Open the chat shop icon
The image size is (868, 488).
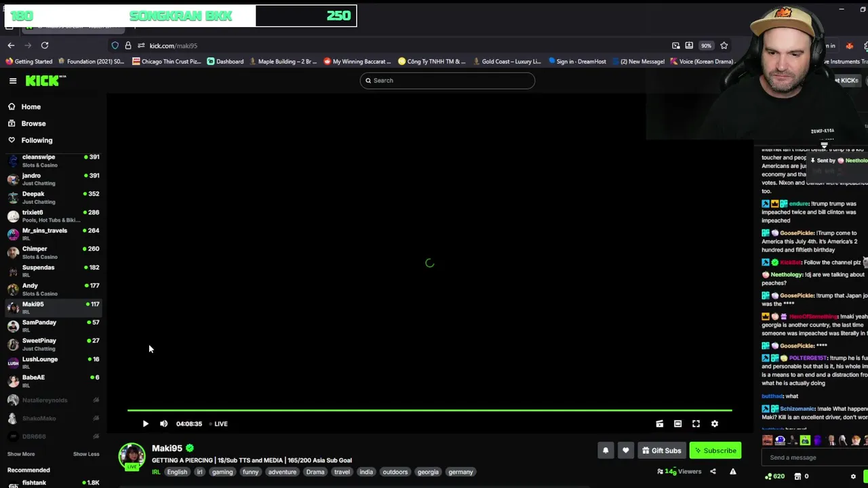[x=797, y=476]
